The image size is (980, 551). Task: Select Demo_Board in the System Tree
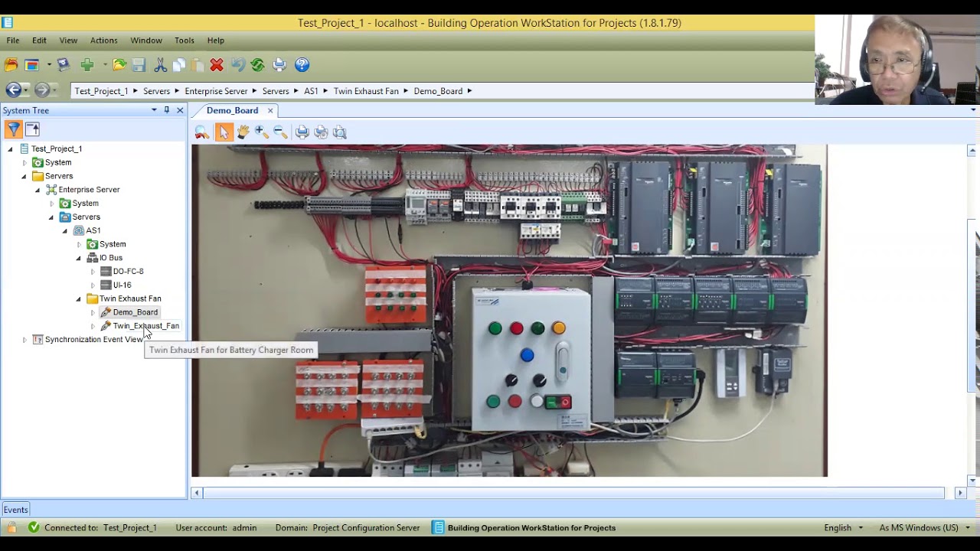tap(136, 312)
